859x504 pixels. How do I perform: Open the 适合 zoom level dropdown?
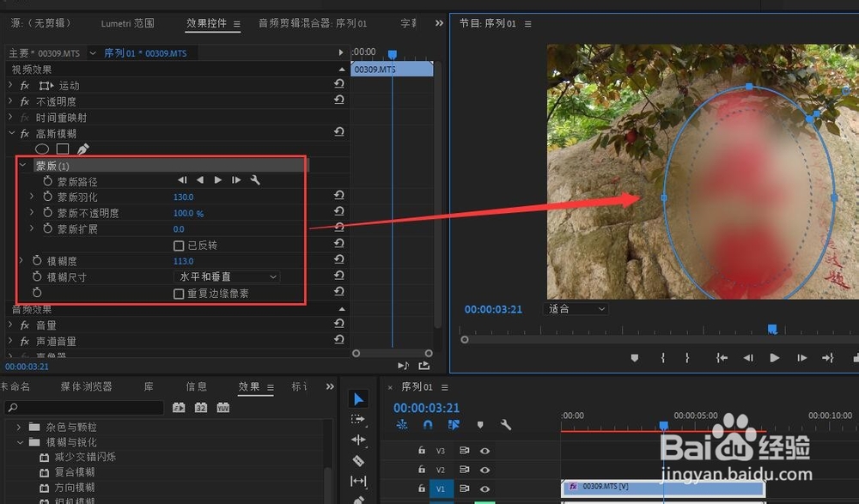(x=575, y=308)
